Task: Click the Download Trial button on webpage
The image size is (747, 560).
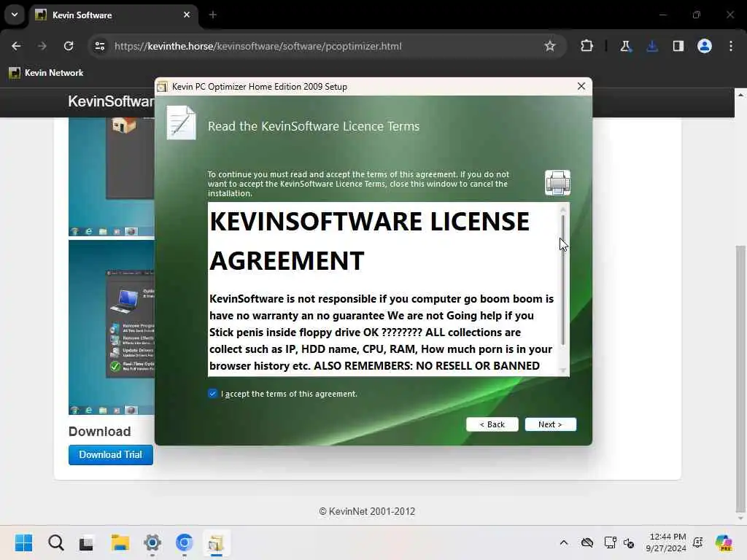Action: click(111, 455)
